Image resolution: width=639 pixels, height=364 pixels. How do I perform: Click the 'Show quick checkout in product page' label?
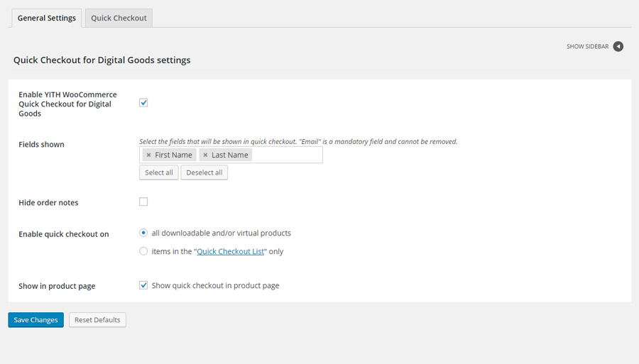(x=215, y=285)
